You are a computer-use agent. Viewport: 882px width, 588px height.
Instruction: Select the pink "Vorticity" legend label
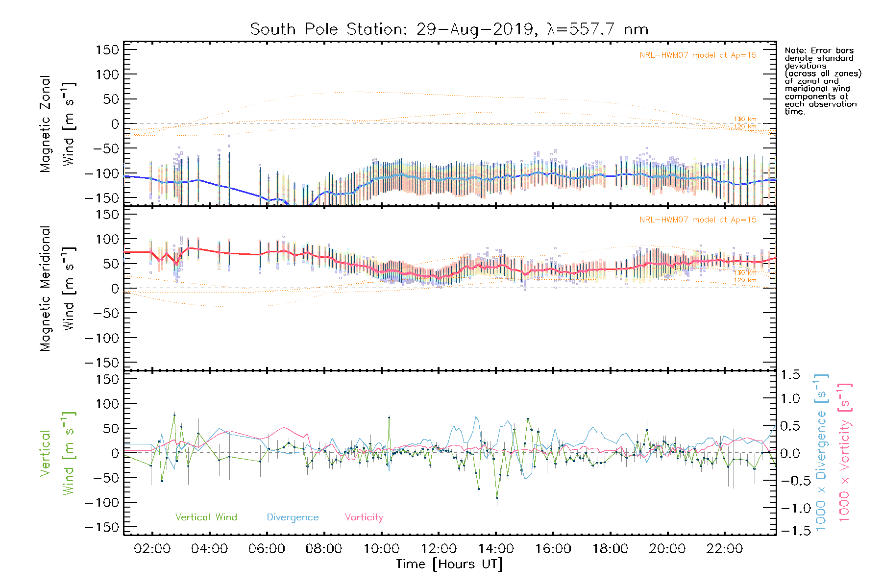point(364,517)
